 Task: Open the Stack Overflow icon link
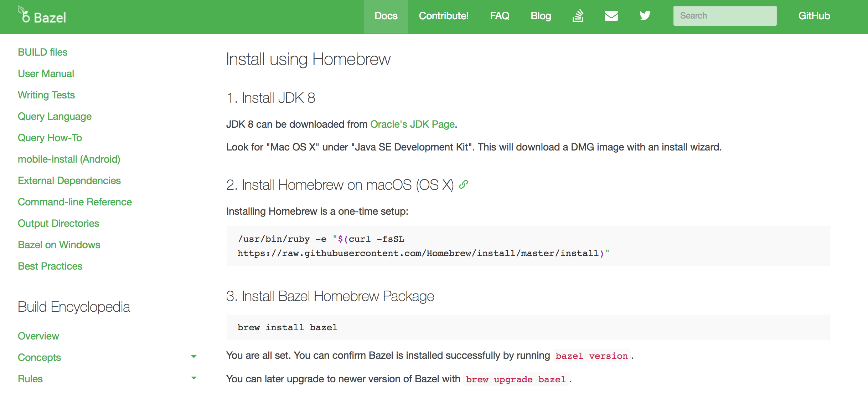point(578,16)
